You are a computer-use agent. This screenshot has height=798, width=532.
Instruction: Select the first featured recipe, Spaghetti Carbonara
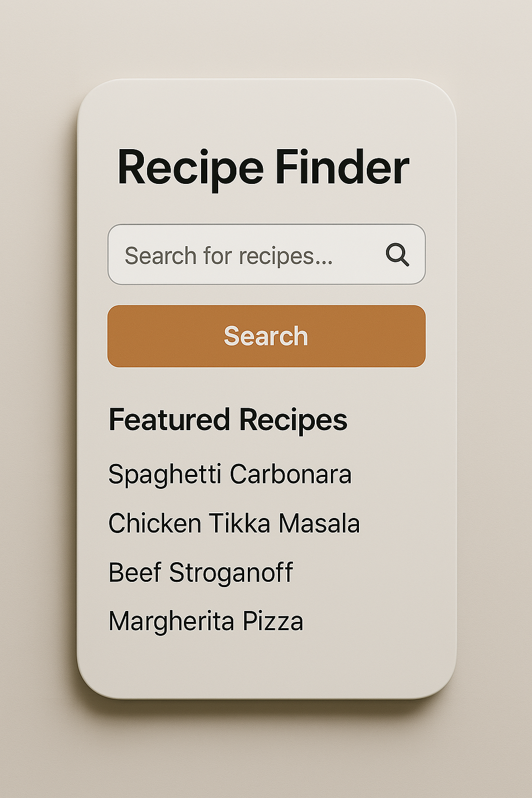click(x=230, y=475)
